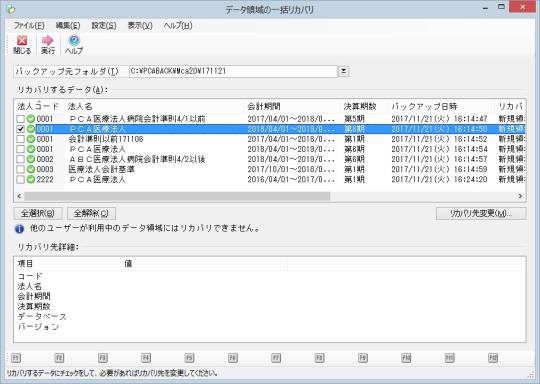Viewport: 540px width, 384px height.
Task: Check the box for 医療法人会計基準
Action: tap(21, 169)
